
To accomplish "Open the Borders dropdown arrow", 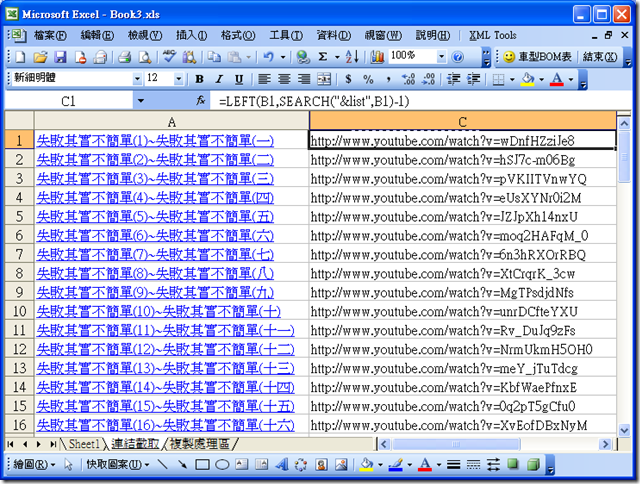I will click(x=512, y=79).
